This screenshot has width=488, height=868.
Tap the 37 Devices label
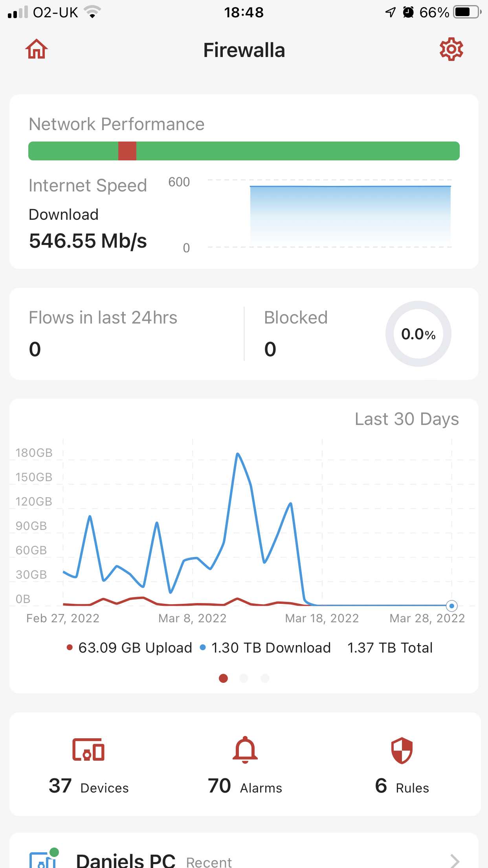[x=89, y=787]
